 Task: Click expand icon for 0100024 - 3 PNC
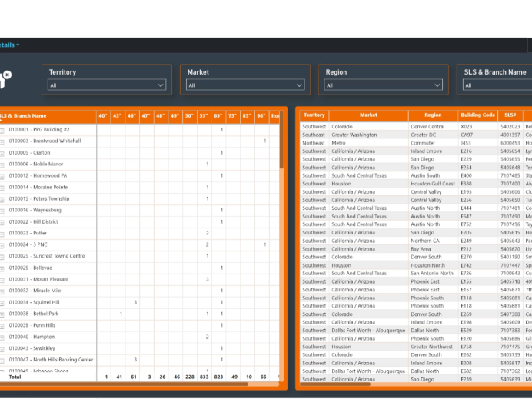point(2,244)
